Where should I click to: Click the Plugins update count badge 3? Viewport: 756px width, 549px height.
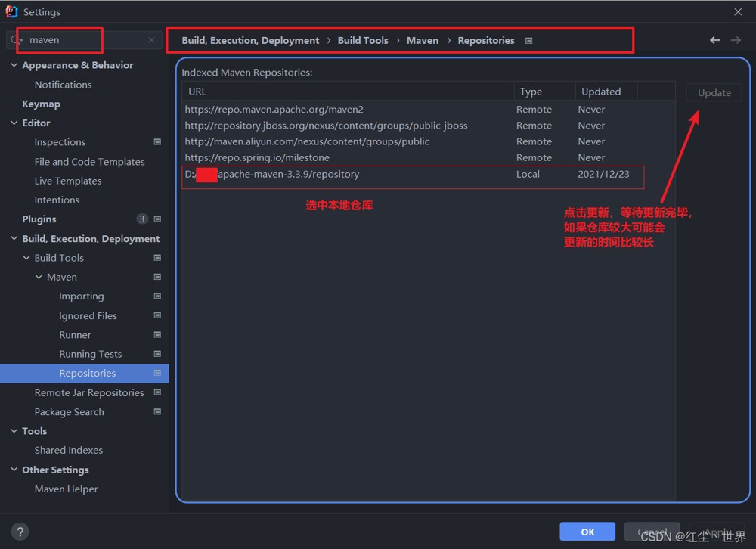[142, 219]
